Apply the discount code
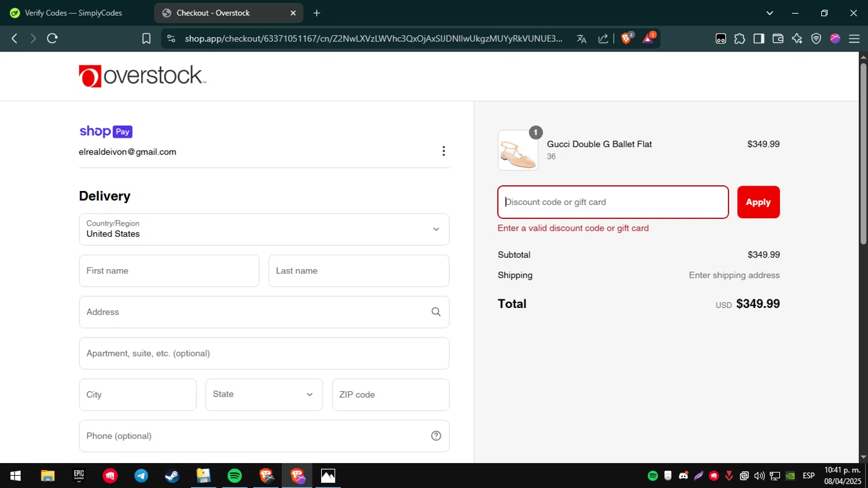 point(758,202)
